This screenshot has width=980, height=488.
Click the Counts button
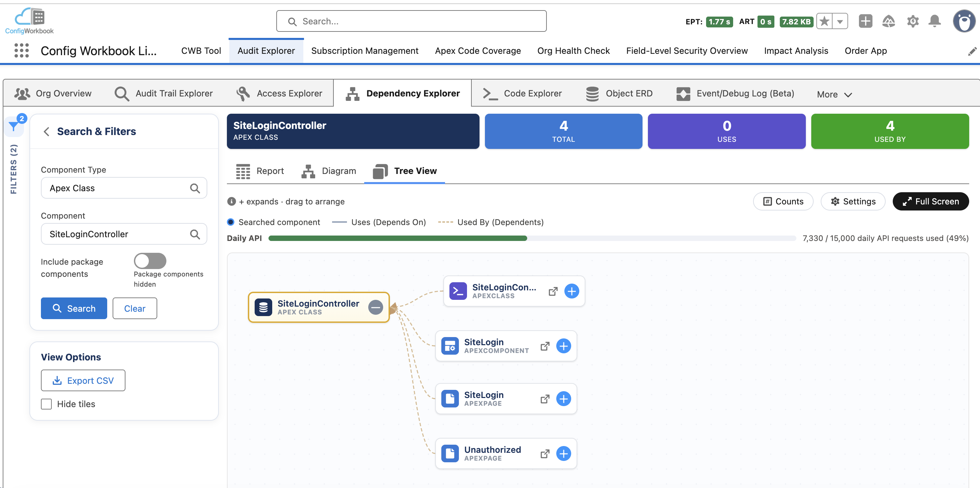(783, 201)
